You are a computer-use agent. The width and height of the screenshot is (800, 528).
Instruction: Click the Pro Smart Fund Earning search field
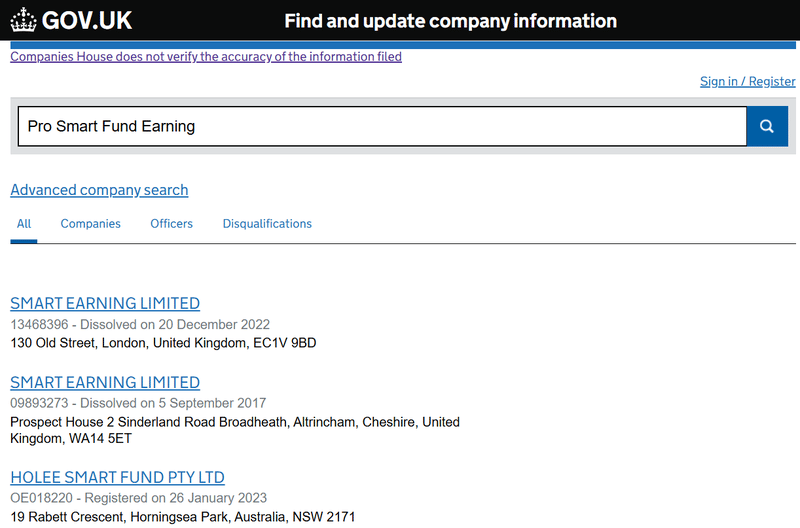pos(382,126)
